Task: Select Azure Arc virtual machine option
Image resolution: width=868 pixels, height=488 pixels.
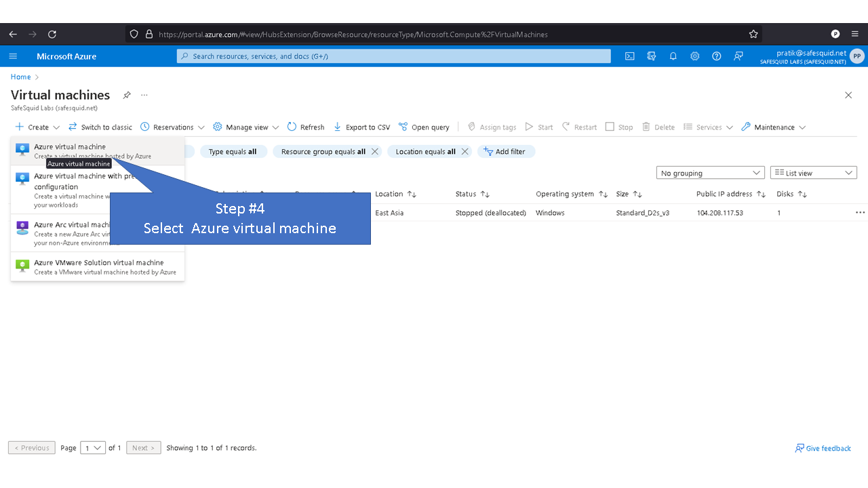Action: (98, 233)
